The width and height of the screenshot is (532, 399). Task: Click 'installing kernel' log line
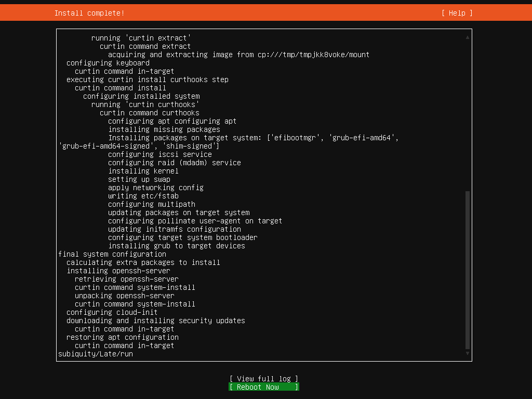click(143, 171)
